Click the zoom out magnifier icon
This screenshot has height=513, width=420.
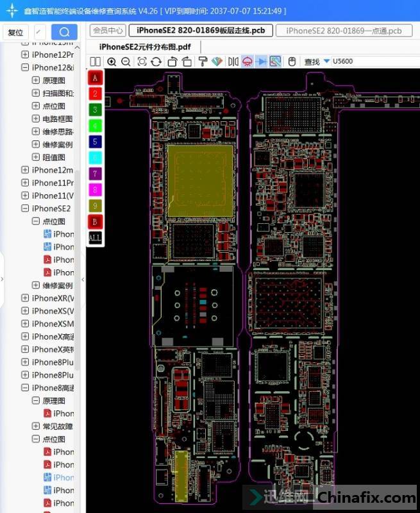pos(126,62)
